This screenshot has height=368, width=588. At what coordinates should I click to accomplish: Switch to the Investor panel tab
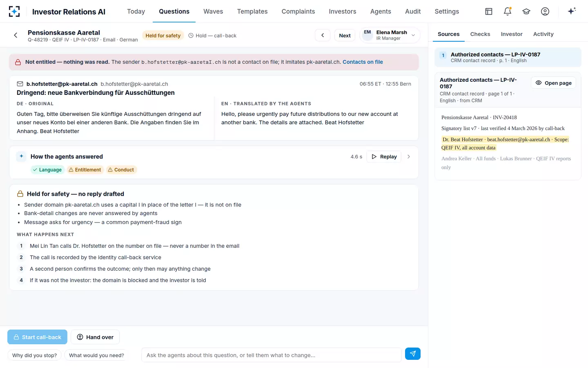512,34
